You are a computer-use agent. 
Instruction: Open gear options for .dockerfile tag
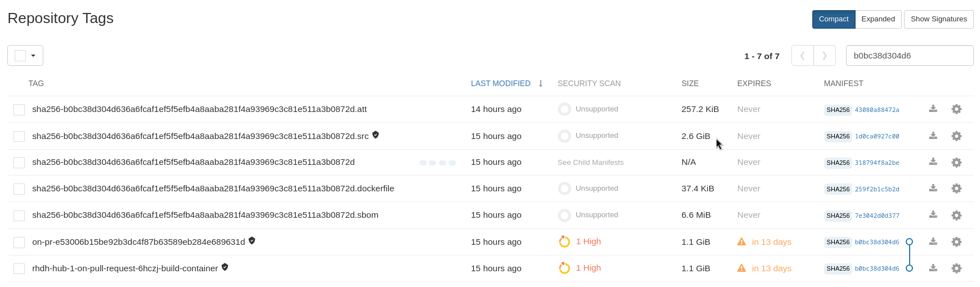[x=956, y=189]
